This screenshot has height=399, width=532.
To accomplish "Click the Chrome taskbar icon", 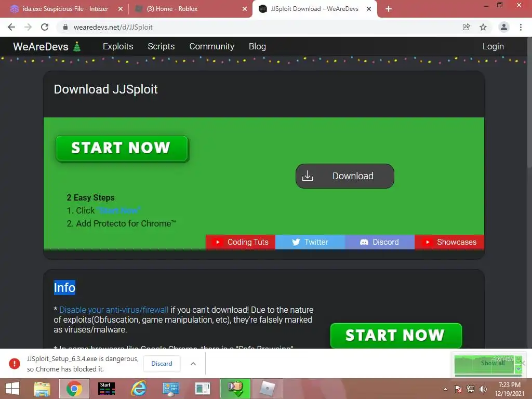I will 74,389.
